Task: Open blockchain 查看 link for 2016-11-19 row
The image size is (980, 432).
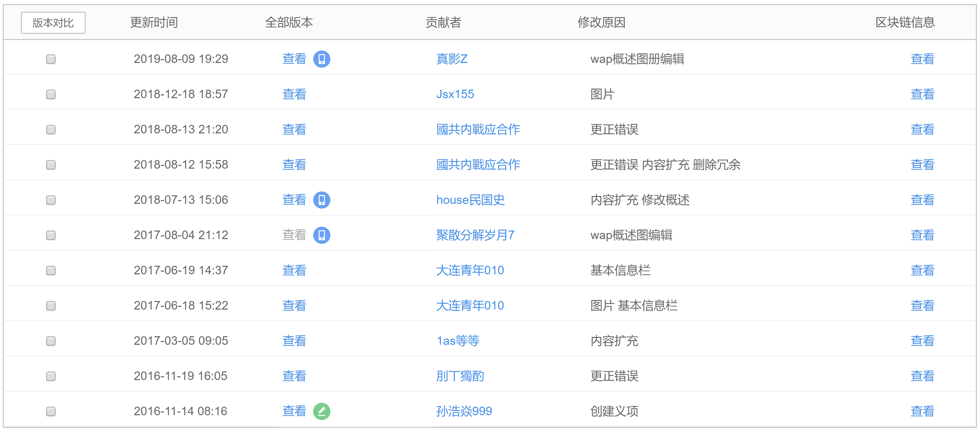Action: pyautogui.click(x=922, y=376)
